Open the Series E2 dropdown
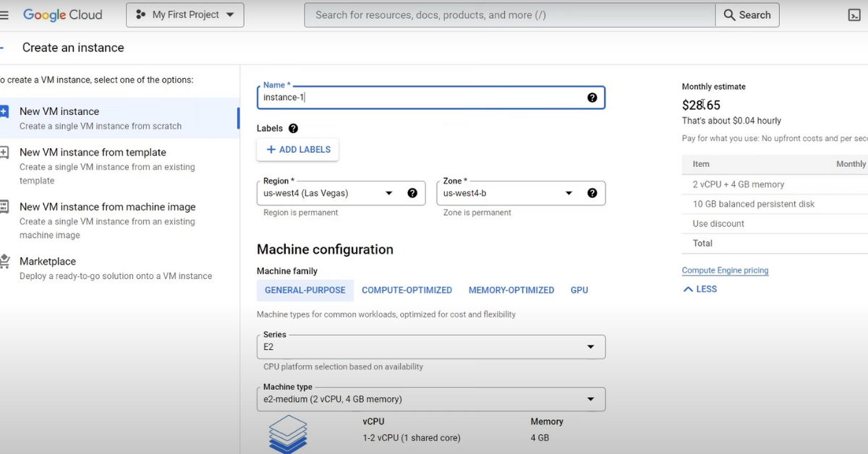This screenshot has height=454, width=868. point(431,347)
